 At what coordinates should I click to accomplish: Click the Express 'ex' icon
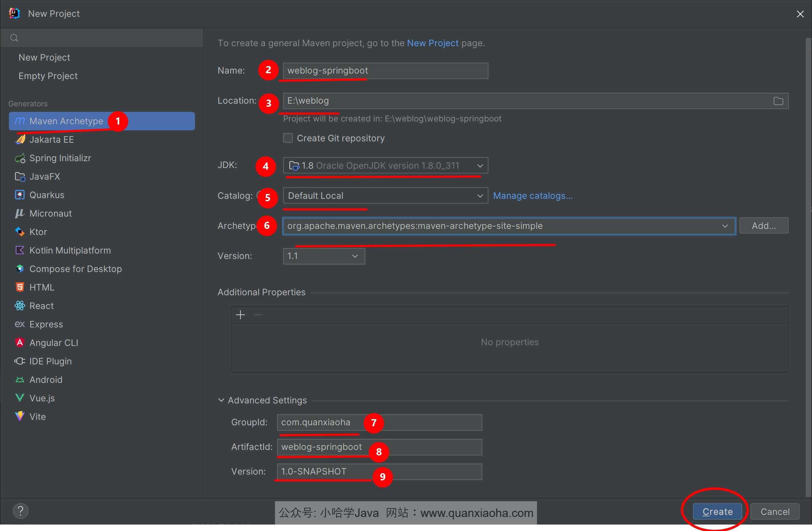click(20, 324)
